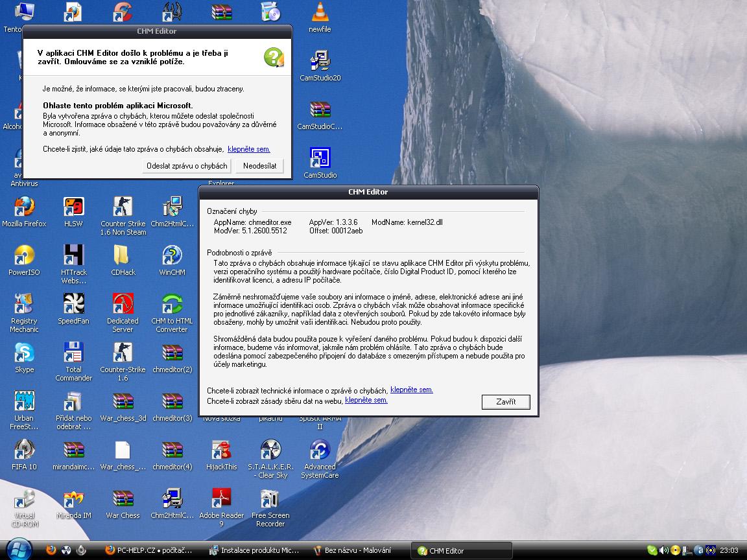Viewport: 747px width, 560px height.
Task: Click 'klepněte sem' link in error report dialog
Action: (249, 149)
